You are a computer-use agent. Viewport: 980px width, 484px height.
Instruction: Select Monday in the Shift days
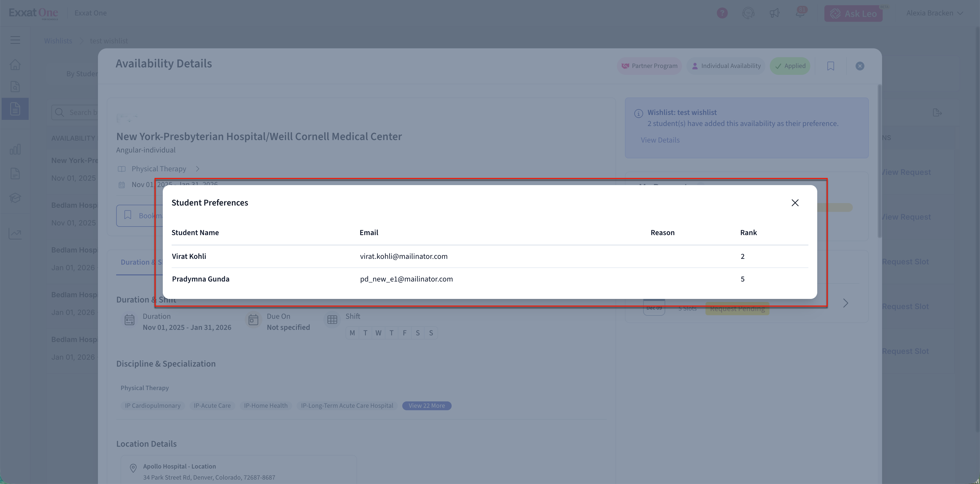pyautogui.click(x=352, y=333)
